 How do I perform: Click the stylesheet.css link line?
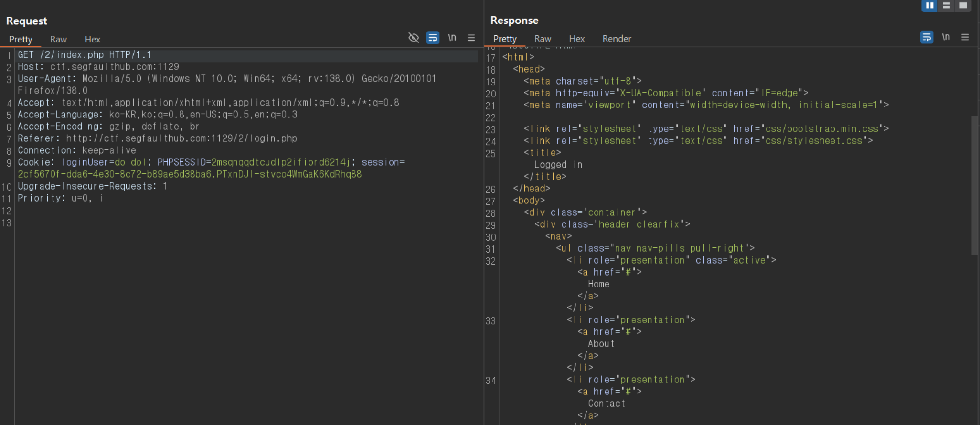(x=698, y=141)
